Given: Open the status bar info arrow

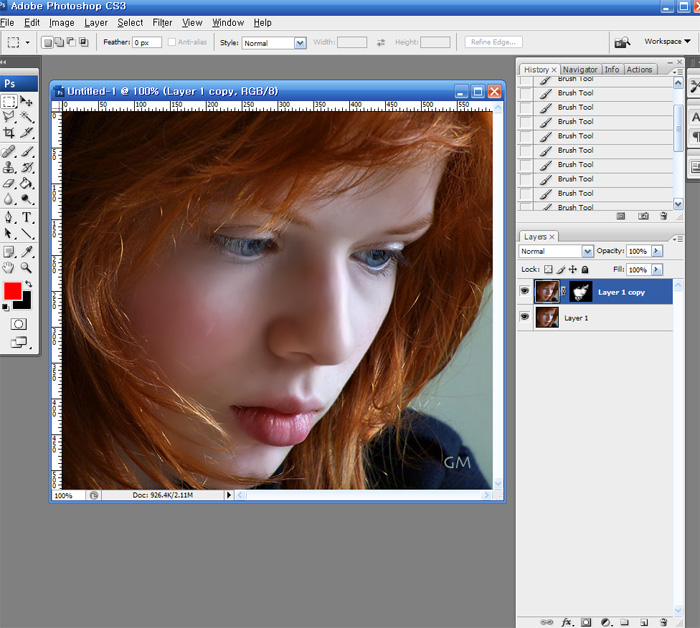Looking at the screenshot, I should pyautogui.click(x=229, y=495).
